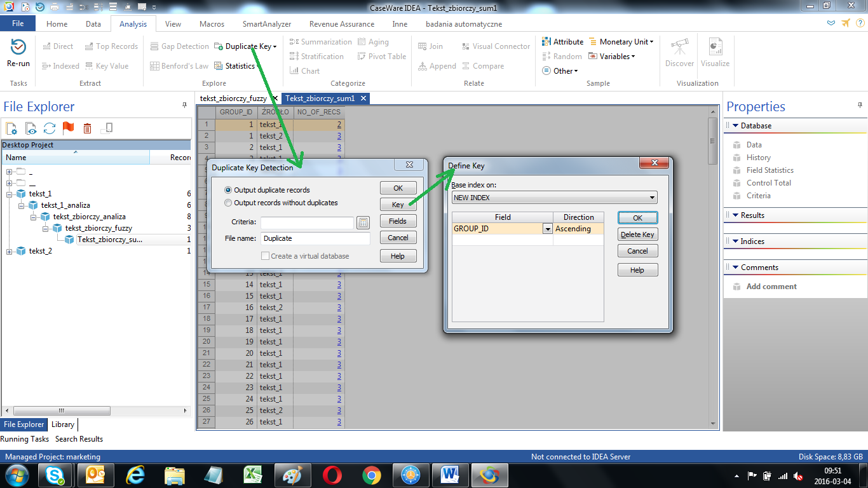Screen dimensions: 868x488
Task: Expand the tekst_2 tree node
Action: 10,251
